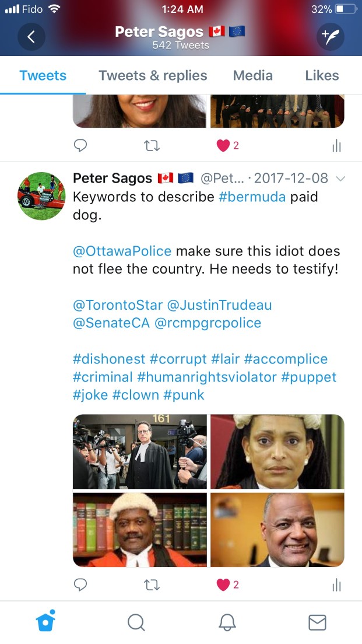The height and width of the screenshot is (644, 362).
Task: Open the #bermuda hashtag link
Action: click(252, 197)
